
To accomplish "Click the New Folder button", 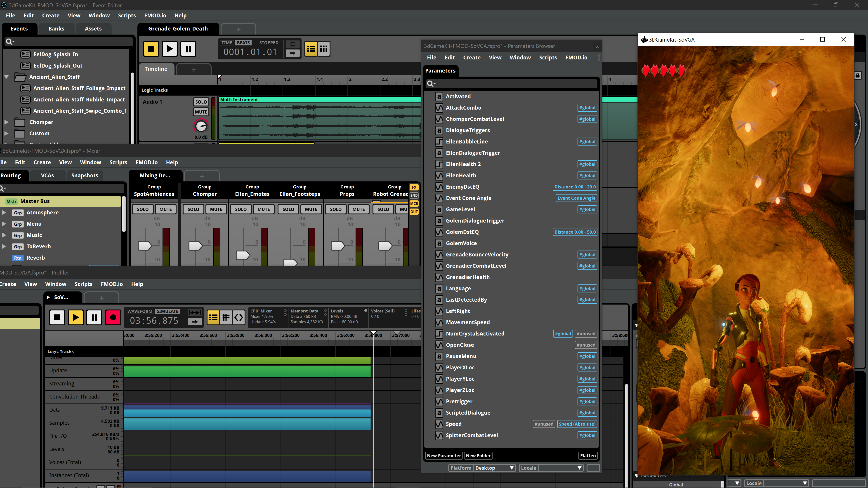I will [x=478, y=456].
